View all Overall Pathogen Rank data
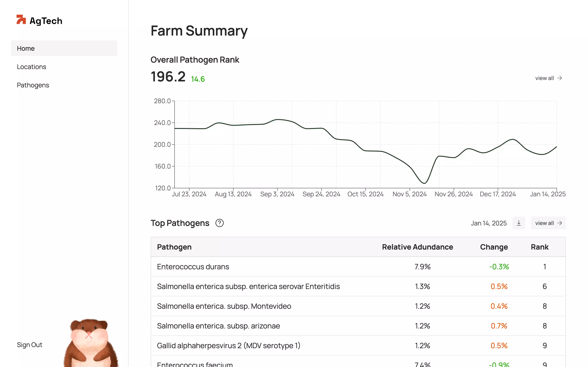588x367 pixels. (548, 78)
